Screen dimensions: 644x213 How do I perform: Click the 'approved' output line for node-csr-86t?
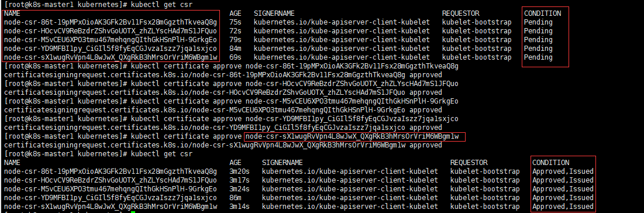(223, 75)
